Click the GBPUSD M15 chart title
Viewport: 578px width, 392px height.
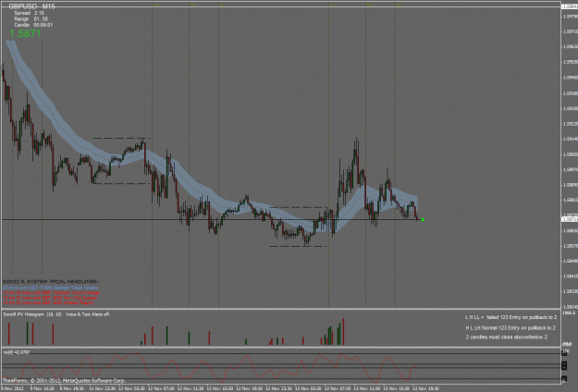tap(31, 6)
